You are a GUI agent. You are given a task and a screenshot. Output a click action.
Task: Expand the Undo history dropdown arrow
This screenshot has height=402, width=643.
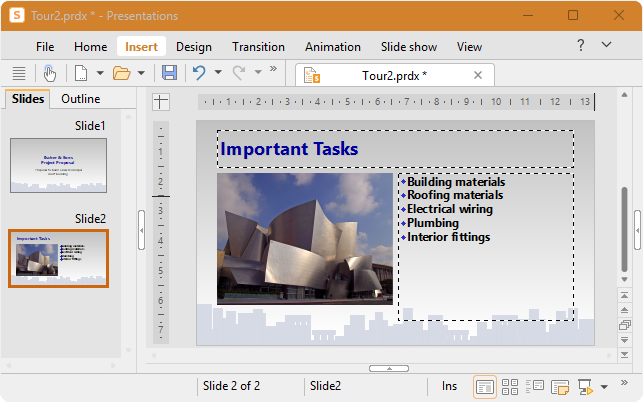click(218, 73)
